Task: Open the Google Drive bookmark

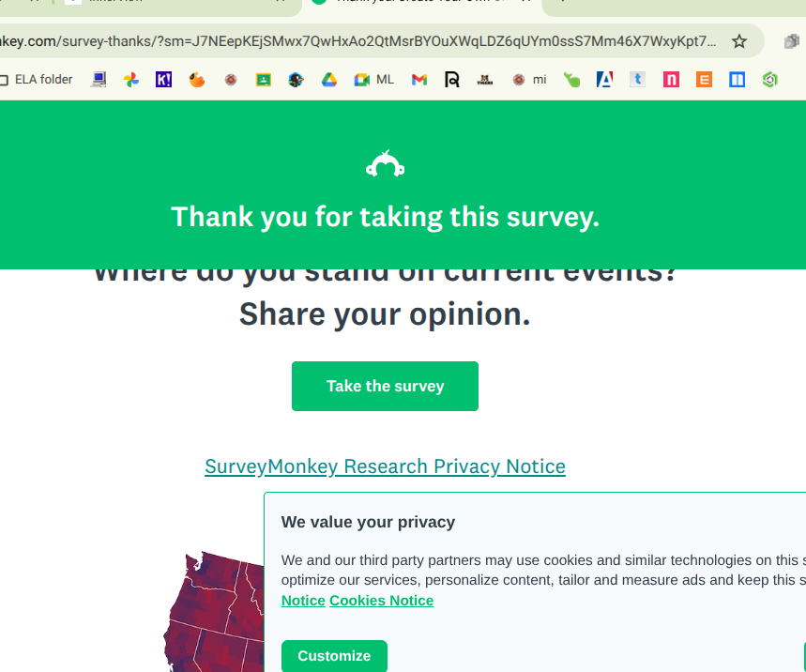Action: [329, 80]
